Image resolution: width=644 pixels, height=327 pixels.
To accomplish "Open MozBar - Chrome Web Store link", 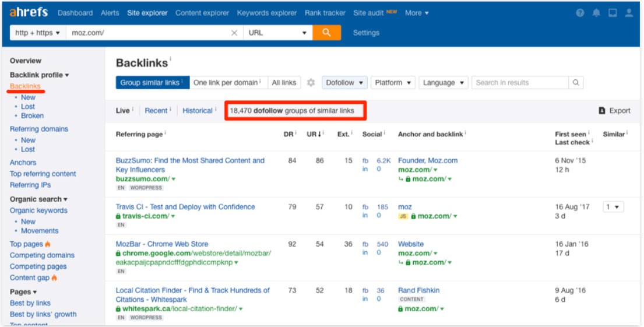I will [162, 244].
